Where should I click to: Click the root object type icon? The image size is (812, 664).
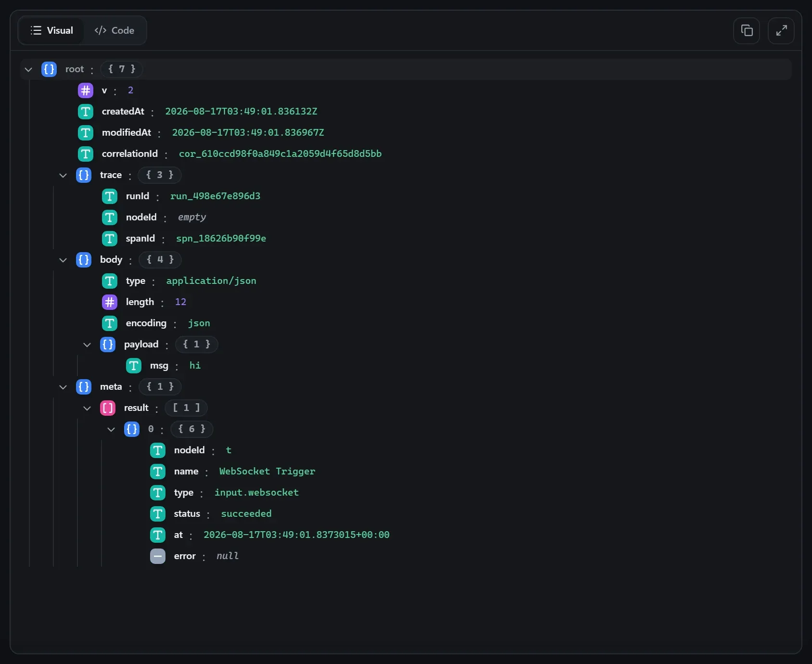(49, 69)
